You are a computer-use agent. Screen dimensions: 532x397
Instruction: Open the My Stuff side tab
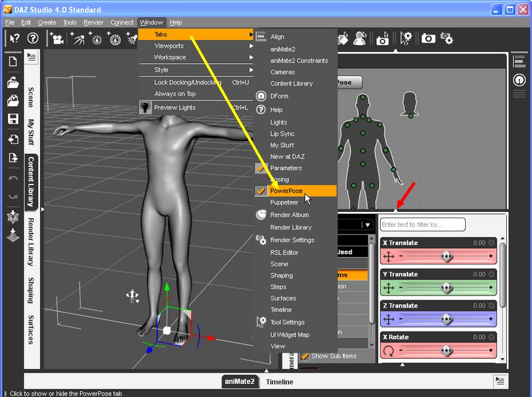point(31,132)
